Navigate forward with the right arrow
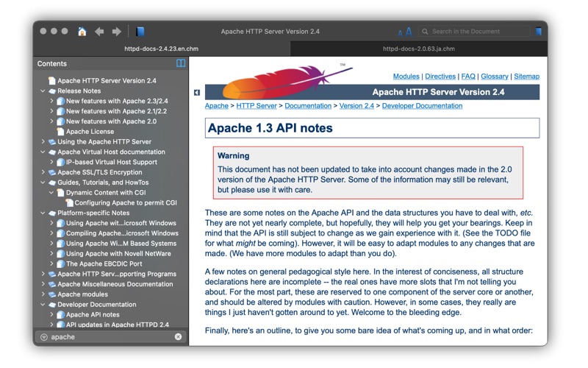 pyautogui.click(x=117, y=32)
